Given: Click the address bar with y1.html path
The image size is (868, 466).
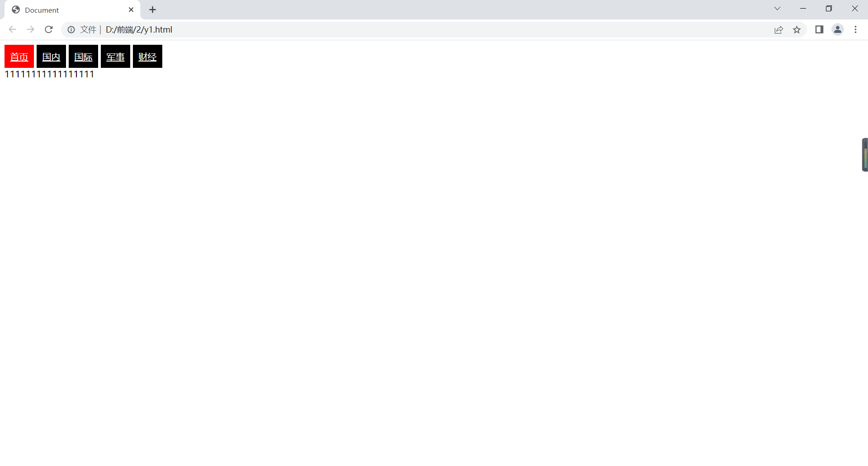Looking at the screenshot, I should point(407,29).
